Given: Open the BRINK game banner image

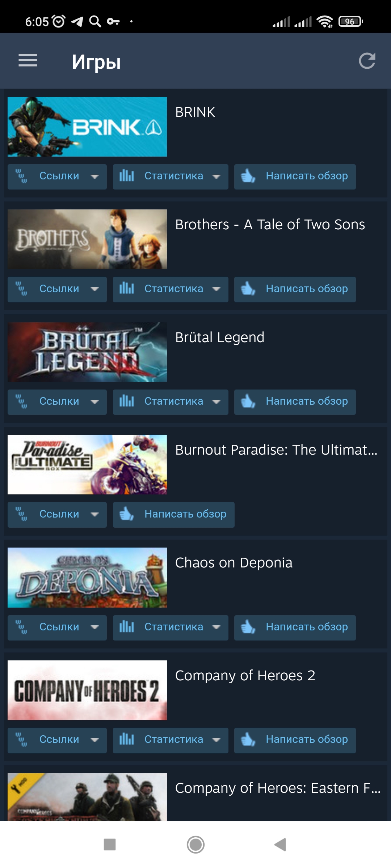Looking at the screenshot, I should [x=87, y=127].
